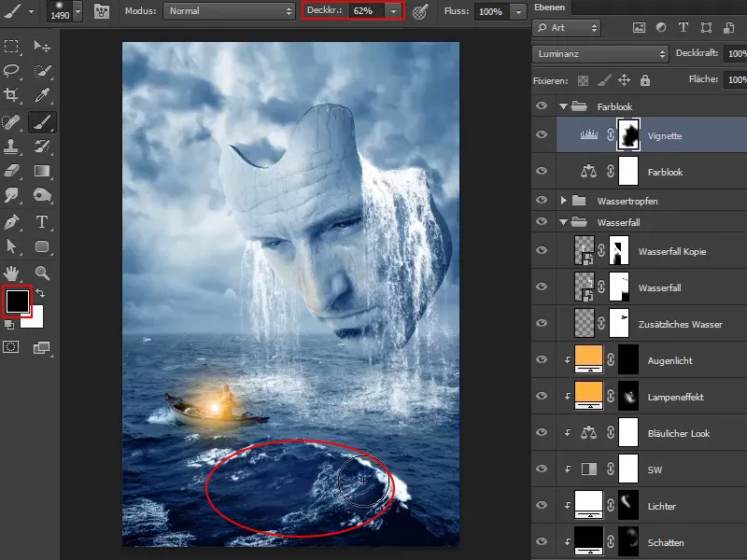Select the Spot Healing Brush tool
Viewport: 747px width, 560px height.
[x=11, y=122]
